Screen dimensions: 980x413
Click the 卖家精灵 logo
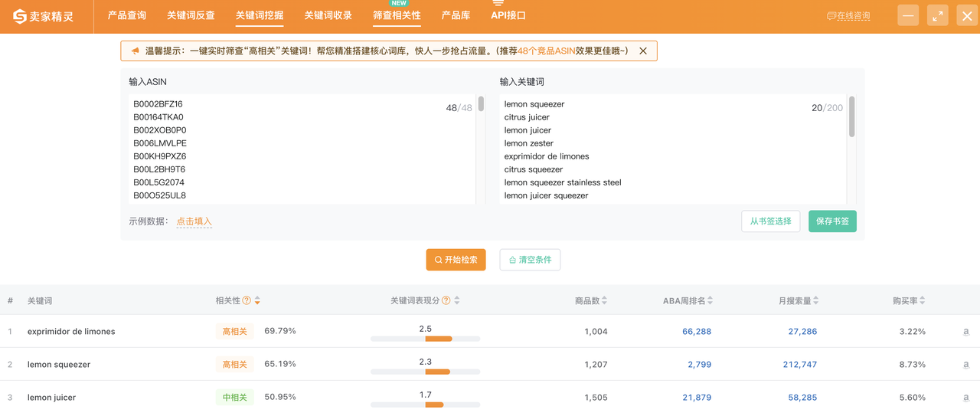coord(44,16)
